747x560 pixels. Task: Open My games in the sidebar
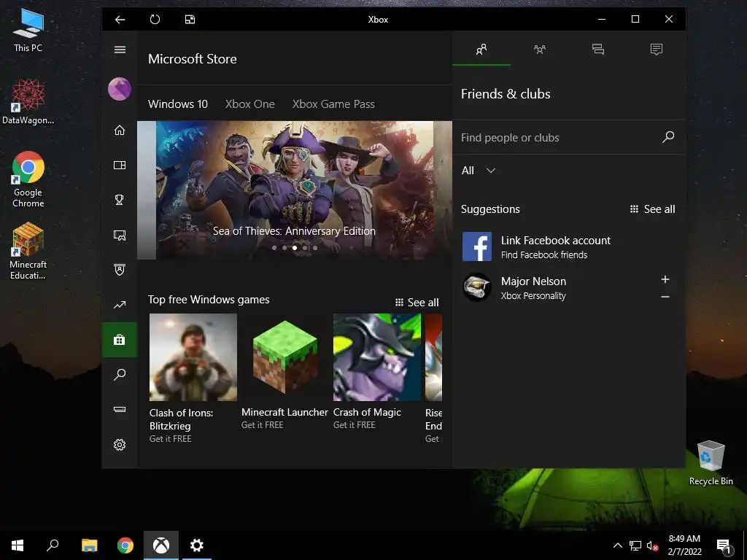(x=120, y=166)
